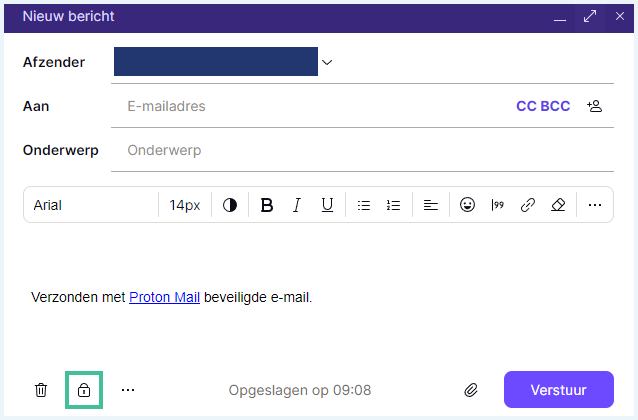Insert a blockquote
The width and height of the screenshot is (638, 420).
497,205
